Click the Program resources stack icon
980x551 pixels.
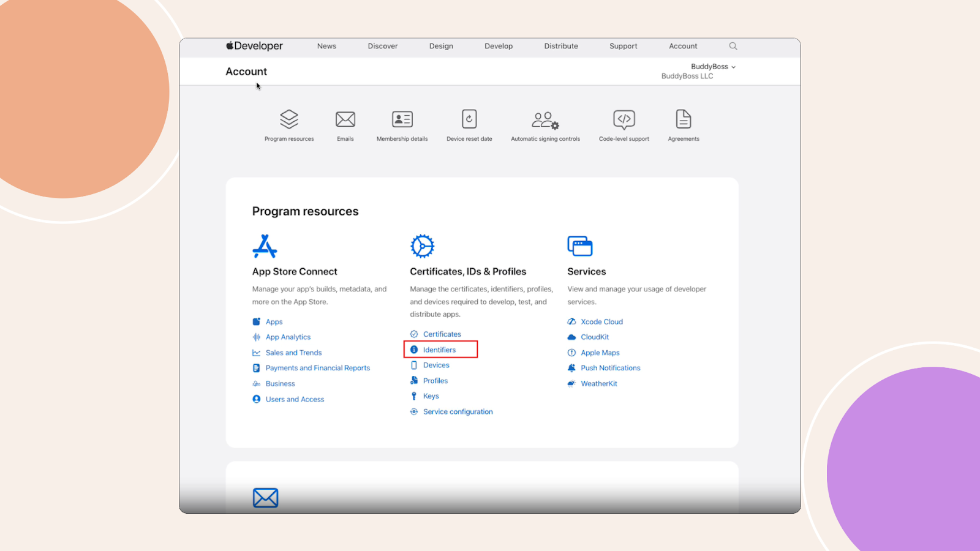click(x=289, y=119)
